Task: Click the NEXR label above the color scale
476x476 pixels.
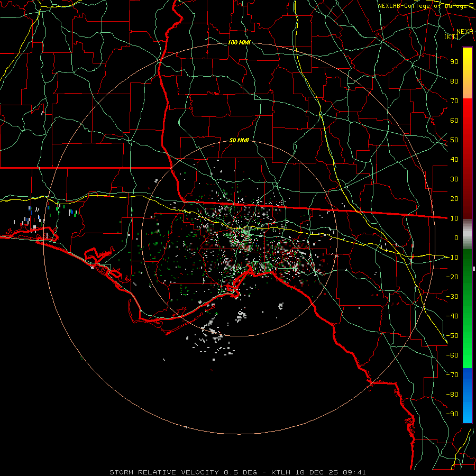Action: coord(465,32)
